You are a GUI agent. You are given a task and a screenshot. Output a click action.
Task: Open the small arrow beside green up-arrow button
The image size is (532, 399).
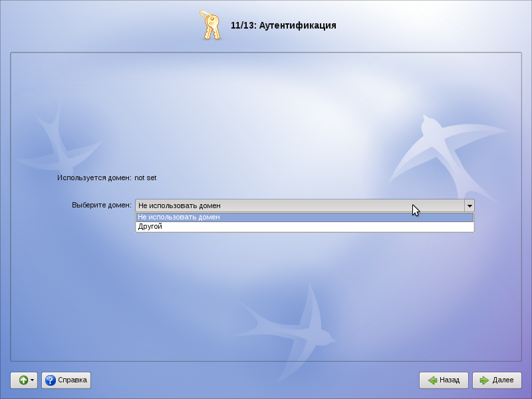pyautogui.click(x=33, y=380)
